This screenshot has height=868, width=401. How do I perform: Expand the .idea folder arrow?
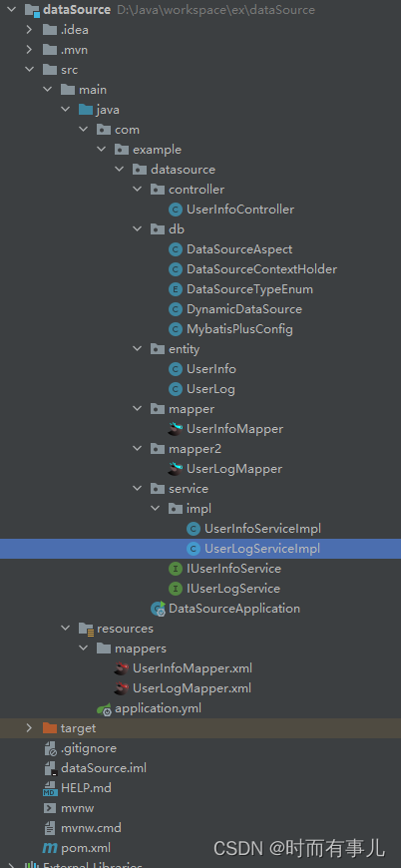(x=29, y=30)
